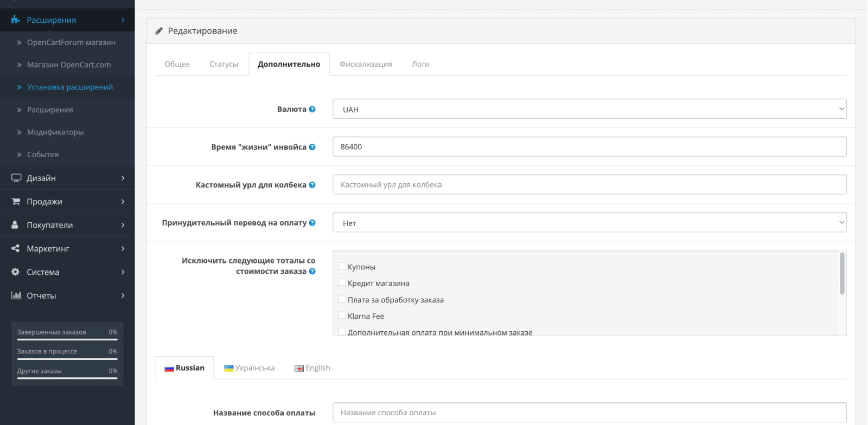Open Магазин OpenCart.com link
The height and width of the screenshot is (425, 868).
pos(69,65)
